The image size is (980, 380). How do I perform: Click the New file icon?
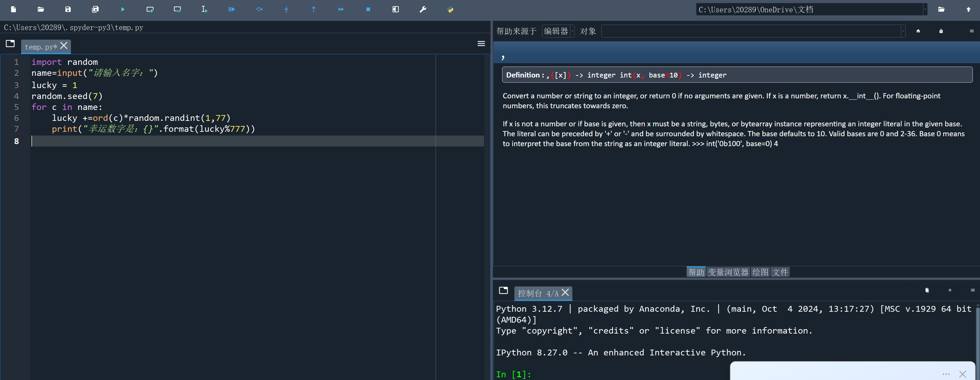tap(13, 9)
